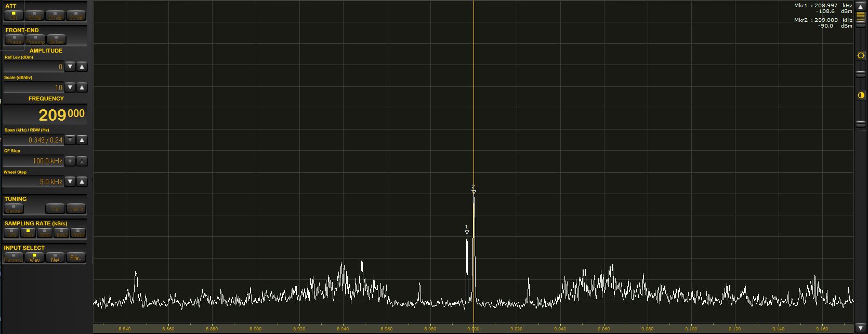This screenshot has width=868, height=334.
Task: Select 500 kS/s sampling rate
Action: pos(45,233)
